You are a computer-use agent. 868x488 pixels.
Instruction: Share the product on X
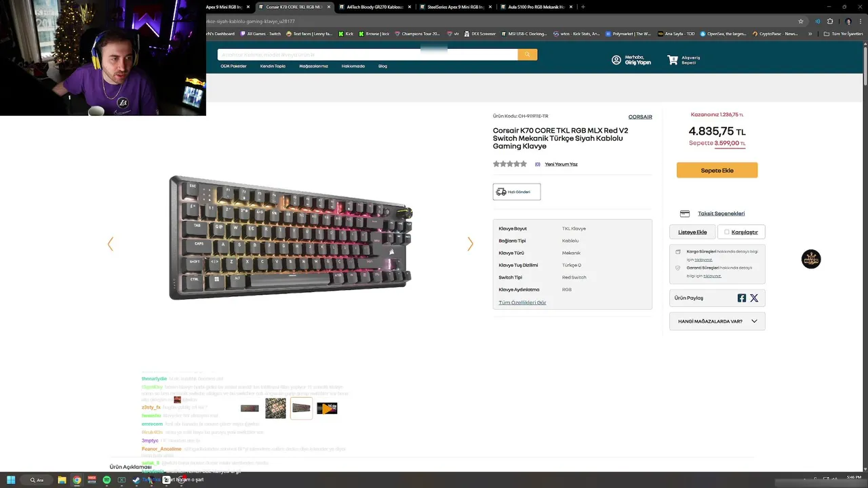click(754, 298)
